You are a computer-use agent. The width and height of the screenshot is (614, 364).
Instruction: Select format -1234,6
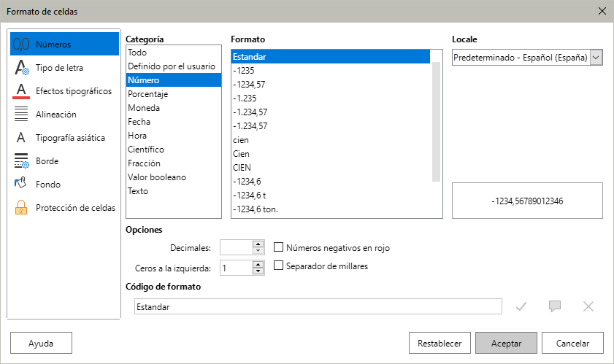[x=331, y=182]
